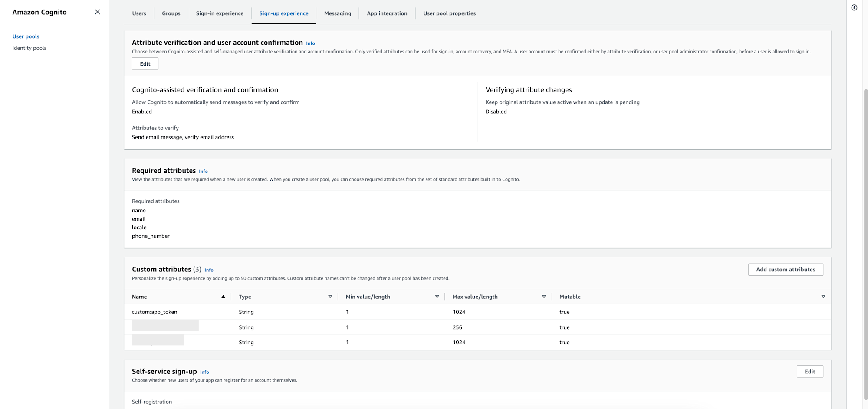Edit attribute verification and account confirmation
Screen dimensions: 868x409
145,63
